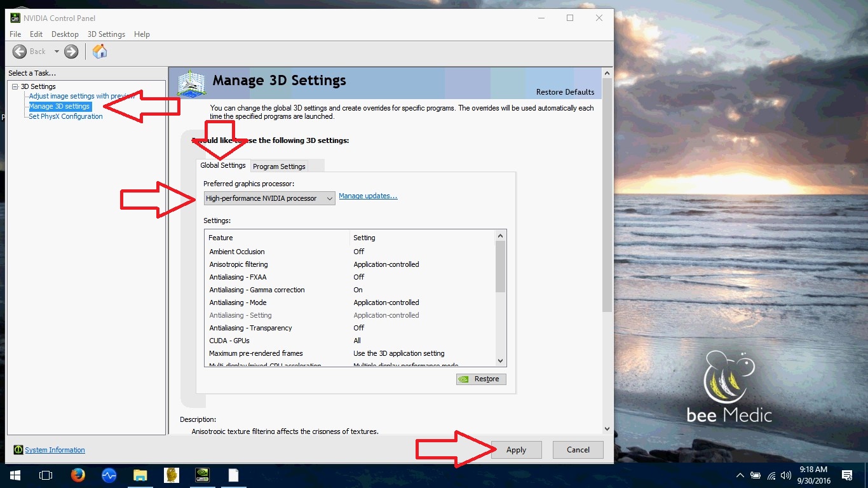Click the 'Use the 3D application setting' value
Image resolution: width=868 pixels, height=488 pixels.
pyautogui.click(x=399, y=353)
